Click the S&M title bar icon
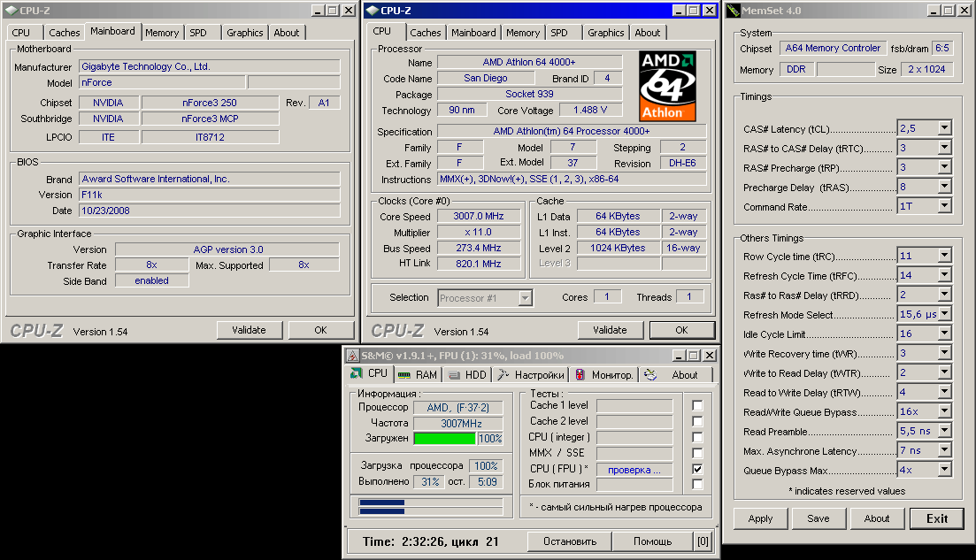This screenshot has height=560, width=976. 352,356
